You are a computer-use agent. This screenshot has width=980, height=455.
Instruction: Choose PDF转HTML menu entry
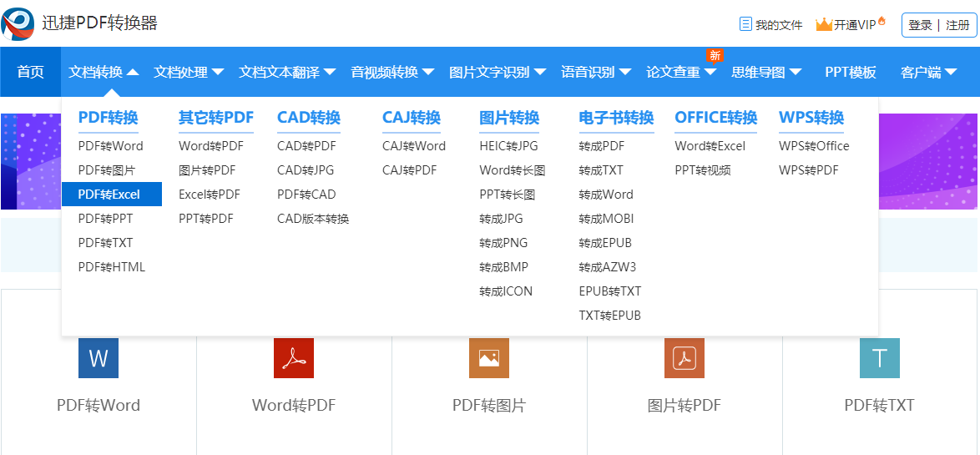pyautogui.click(x=111, y=267)
